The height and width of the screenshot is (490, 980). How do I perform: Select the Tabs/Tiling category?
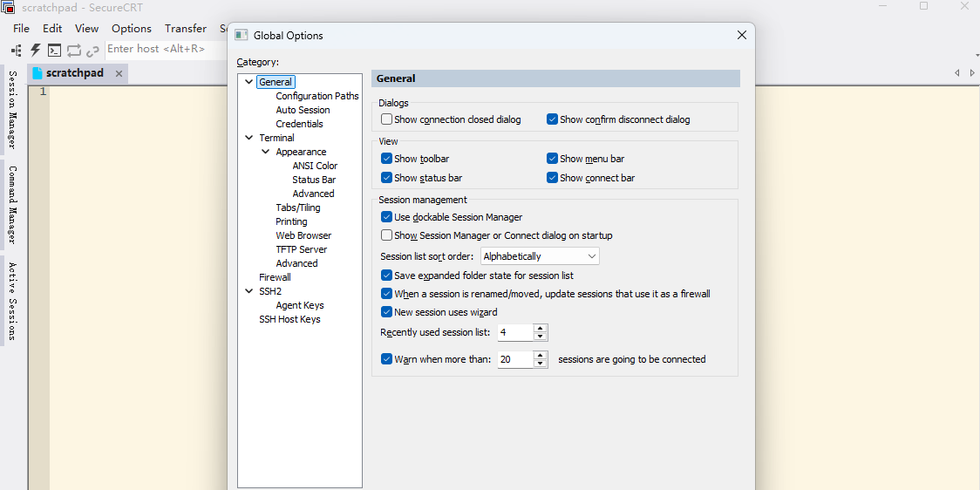tap(298, 208)
